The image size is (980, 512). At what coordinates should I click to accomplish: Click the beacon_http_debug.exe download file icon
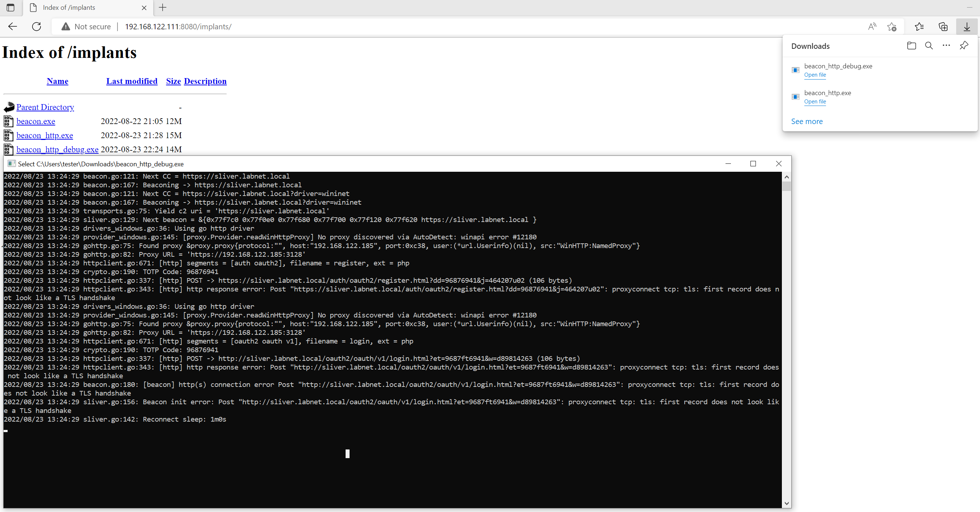pos(796,70)
